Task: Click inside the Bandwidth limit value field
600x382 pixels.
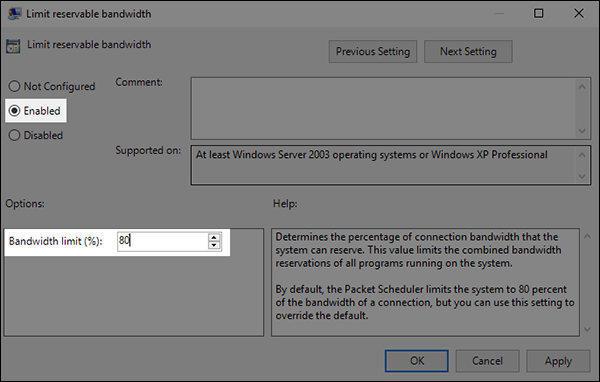Action: click(x=163, y=241)
